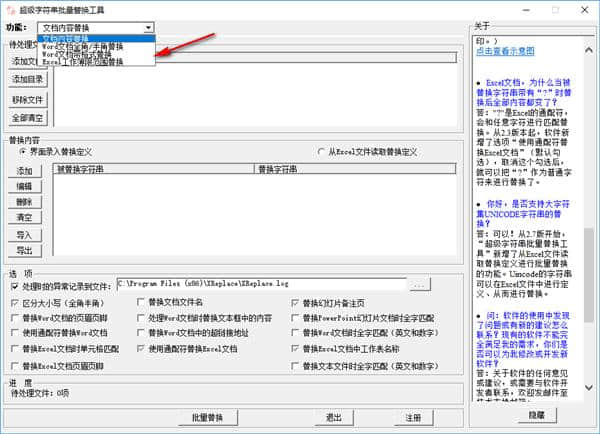
Task: Select 文档内容替换 in the dropdown list
Action: point(96,38)
